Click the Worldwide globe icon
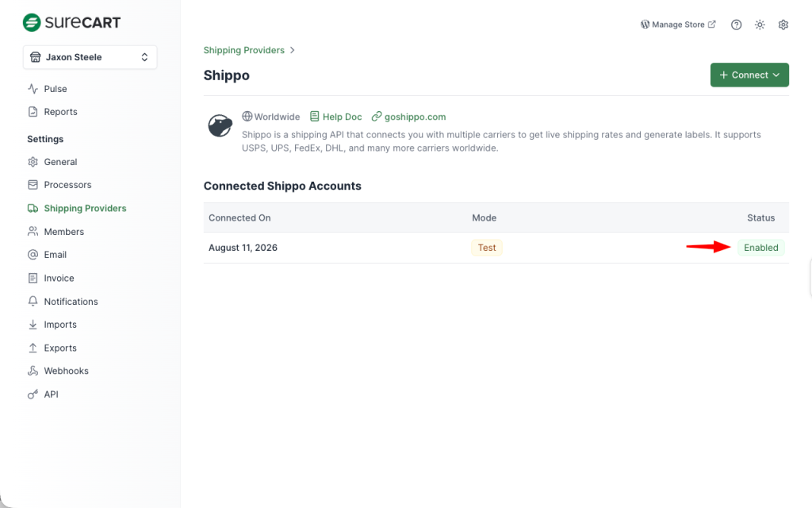The width and height of the screenshot is (812, 508). [247, 116]
